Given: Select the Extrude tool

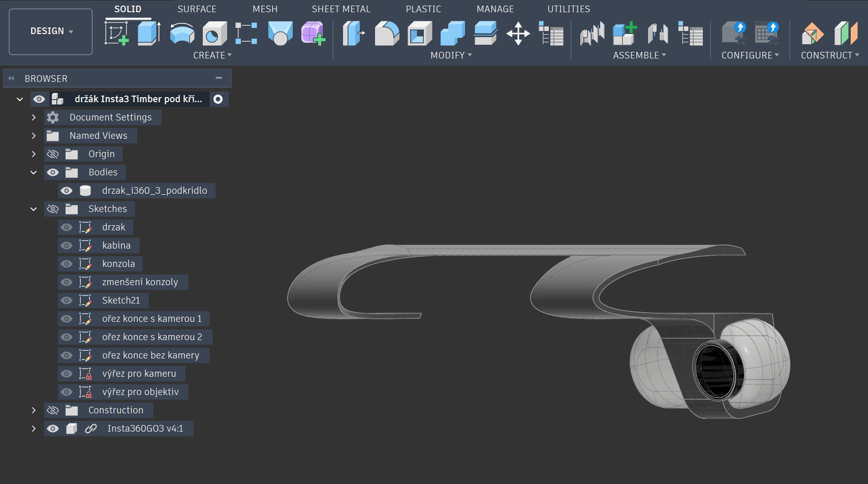Looking at the screenshot, I should pos(149,34).
